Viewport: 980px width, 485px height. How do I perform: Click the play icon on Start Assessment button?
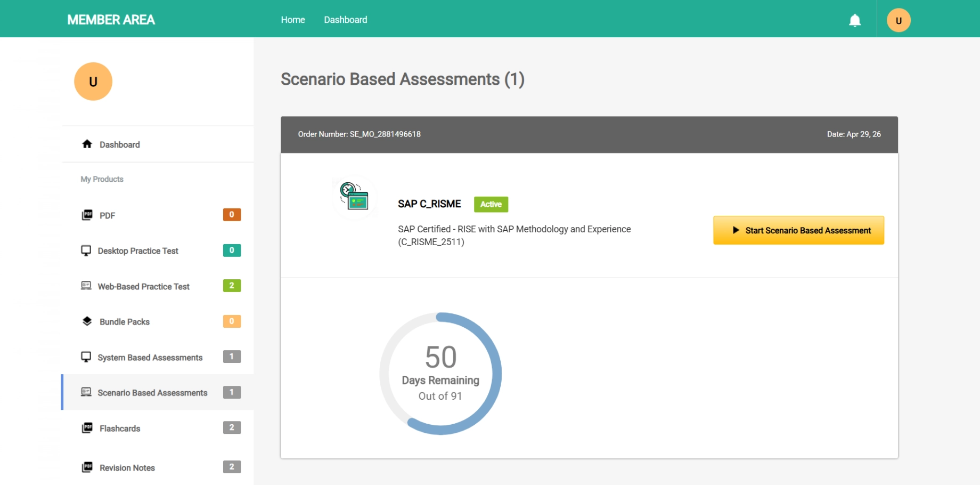click(736, 230)
